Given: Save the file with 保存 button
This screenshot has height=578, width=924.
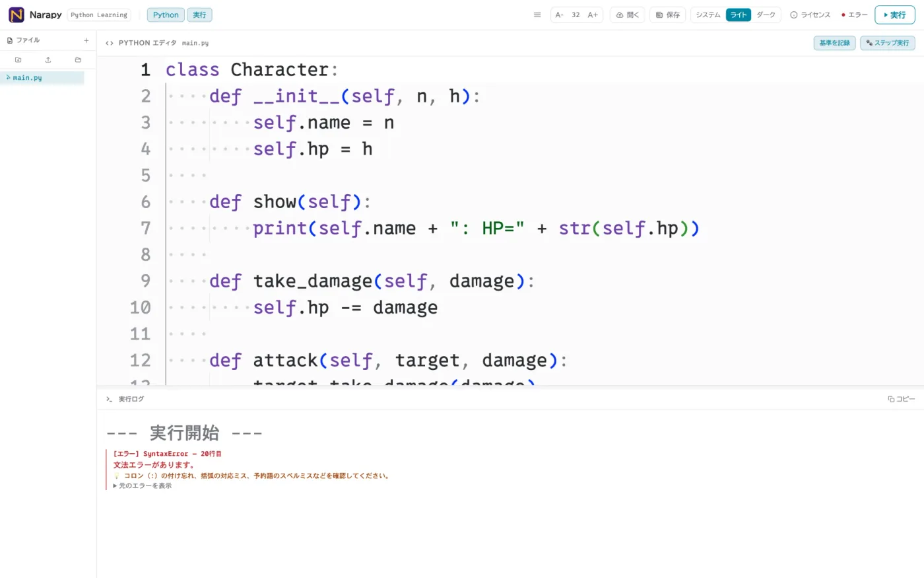Looking at the screenshot, I should 668,15.
